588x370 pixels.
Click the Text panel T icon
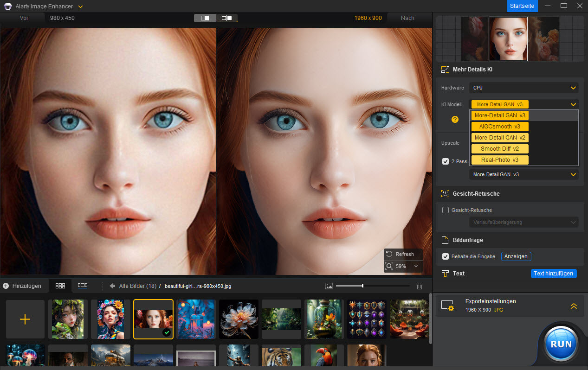445,274
